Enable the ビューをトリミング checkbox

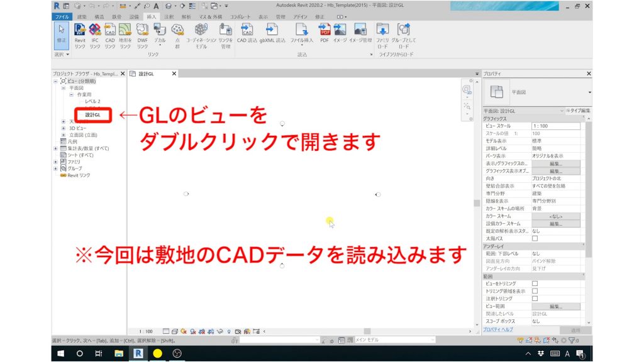(x=535, y=283)
